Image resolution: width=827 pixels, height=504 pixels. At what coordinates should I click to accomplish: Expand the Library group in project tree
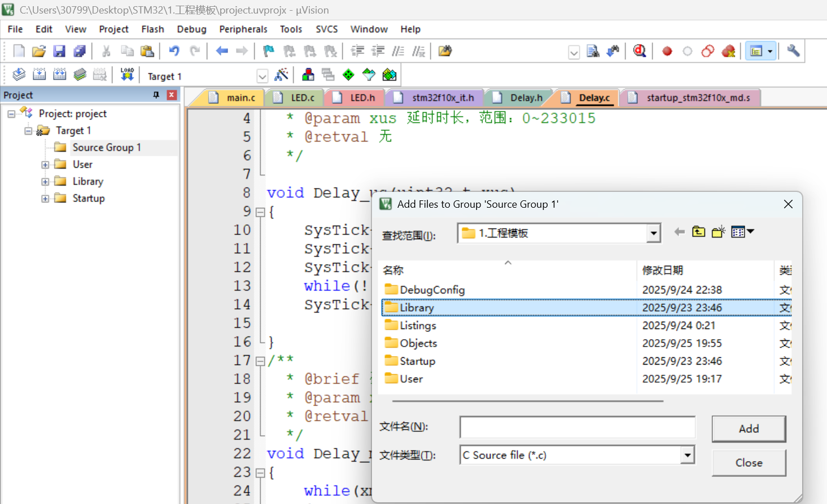(x=45, y=182)
